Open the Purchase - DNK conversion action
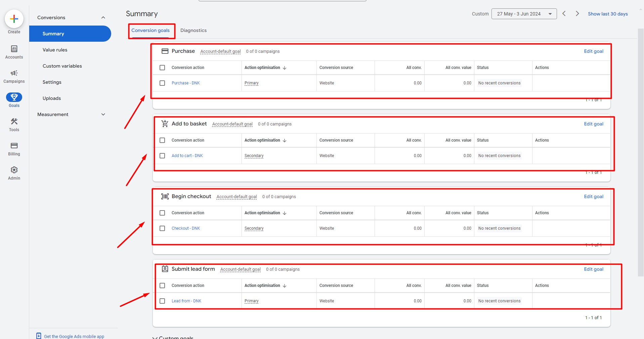This screenshot has height=339, width=644. pos(186,83)
